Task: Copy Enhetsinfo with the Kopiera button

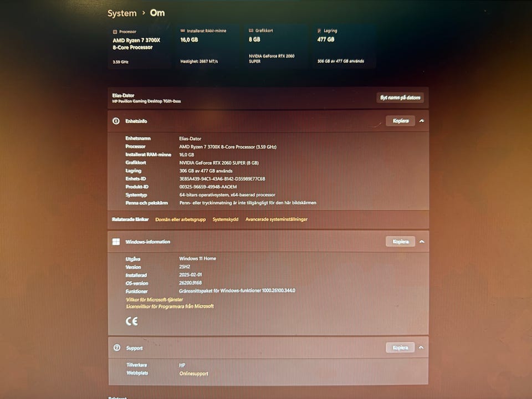Action: [x=400, y=121]
